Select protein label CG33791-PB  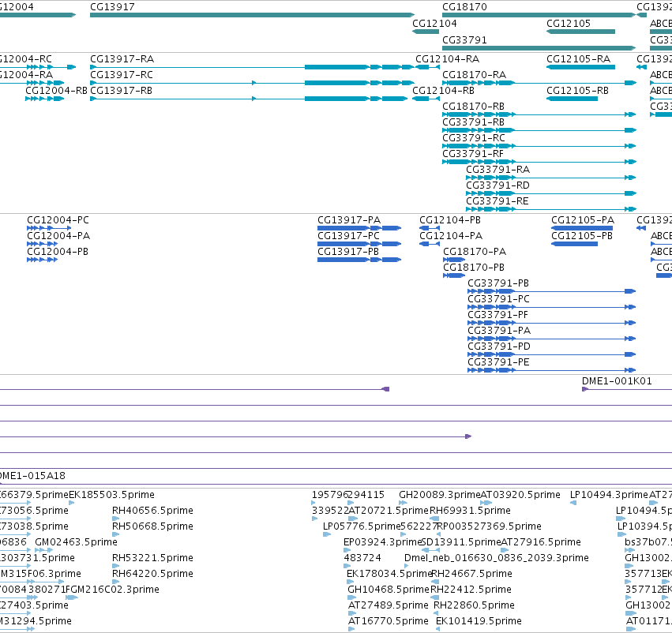coord(498,283)
